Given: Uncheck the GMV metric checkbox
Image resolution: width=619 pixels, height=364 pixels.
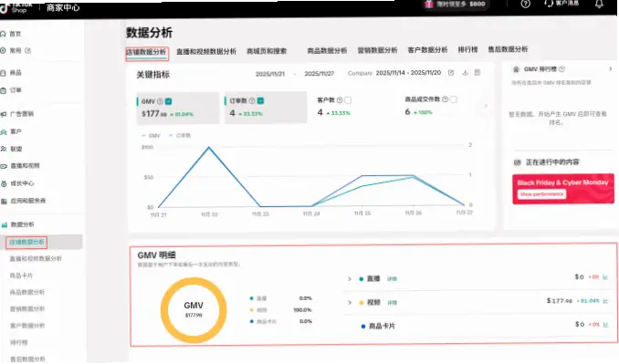Looking at the screenshot, I should (169, 101).
